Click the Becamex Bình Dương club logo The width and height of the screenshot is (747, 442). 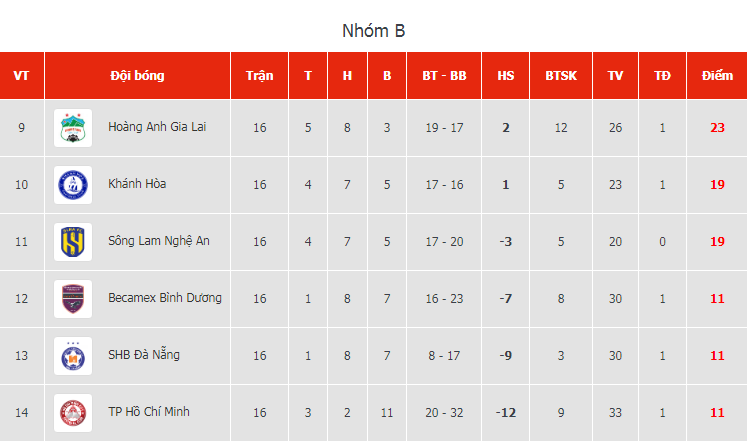pos(73,299)
